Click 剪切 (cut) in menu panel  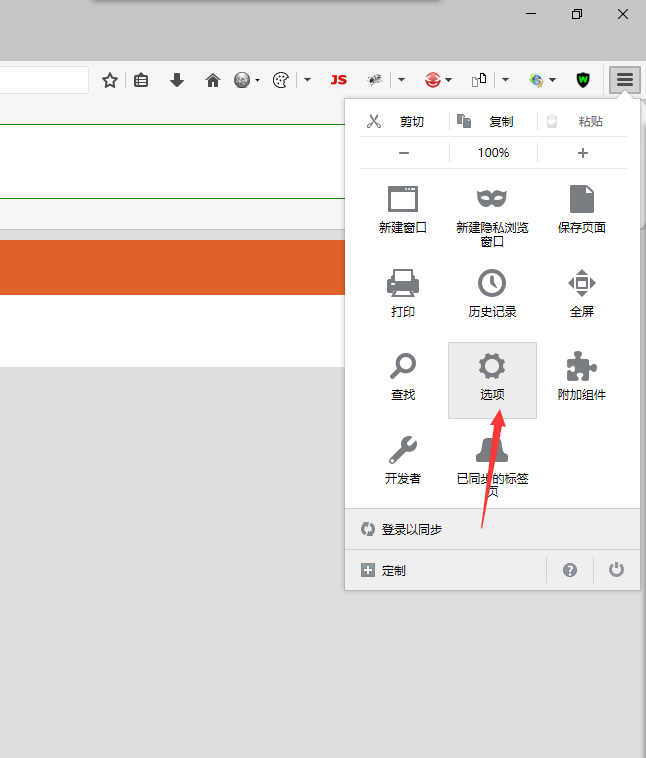click(403, 121)
